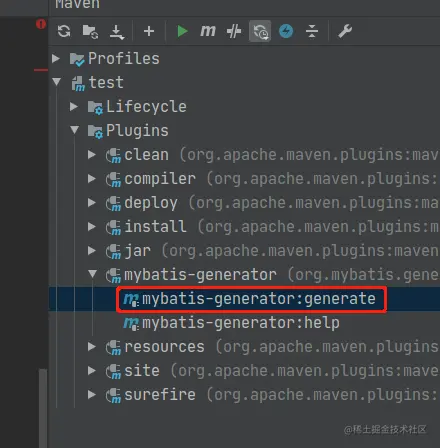Expand the Profiles node arrow
This screenshot has height=448, width=440.
click(56, 58)
